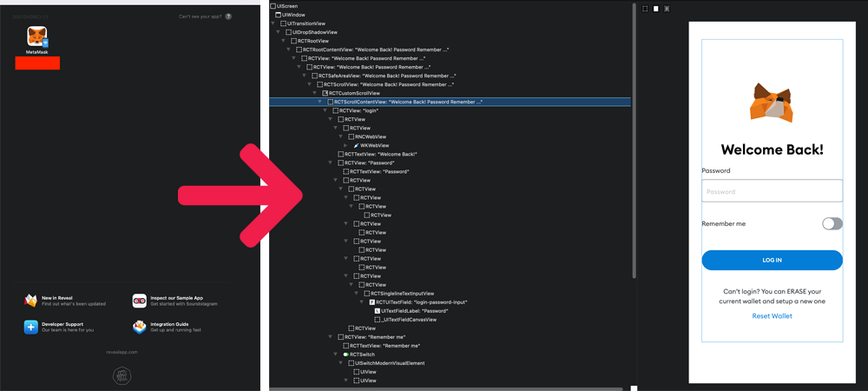Click the "Remember me" label in preview
Viewport: 868px width, 391px height.
click(724, 224)
